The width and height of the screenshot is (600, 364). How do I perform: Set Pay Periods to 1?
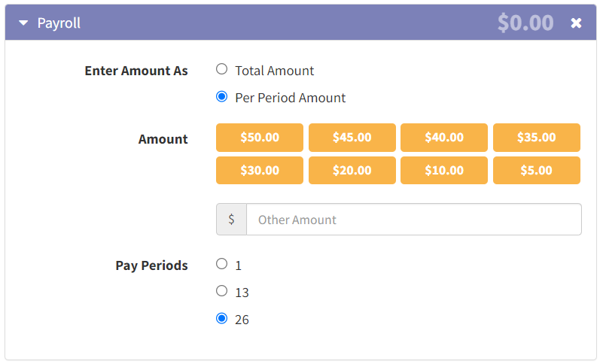[x=221, y=264]
